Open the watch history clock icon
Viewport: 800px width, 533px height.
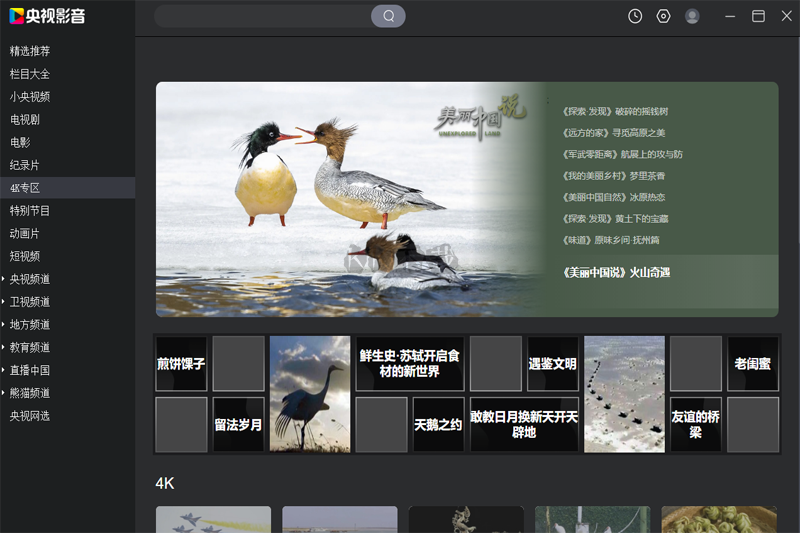[635, 16]
